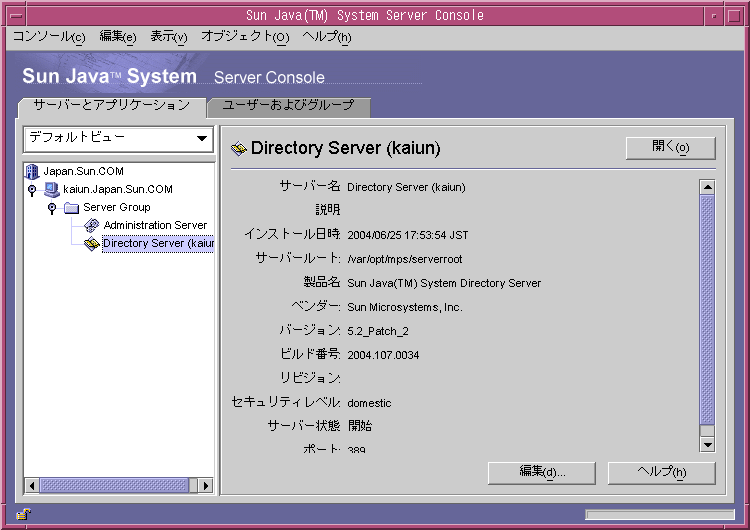Click the vertical scrollbar thumb in details panel
This screenshot has height=530, width=750.
(x=707, y=309)
